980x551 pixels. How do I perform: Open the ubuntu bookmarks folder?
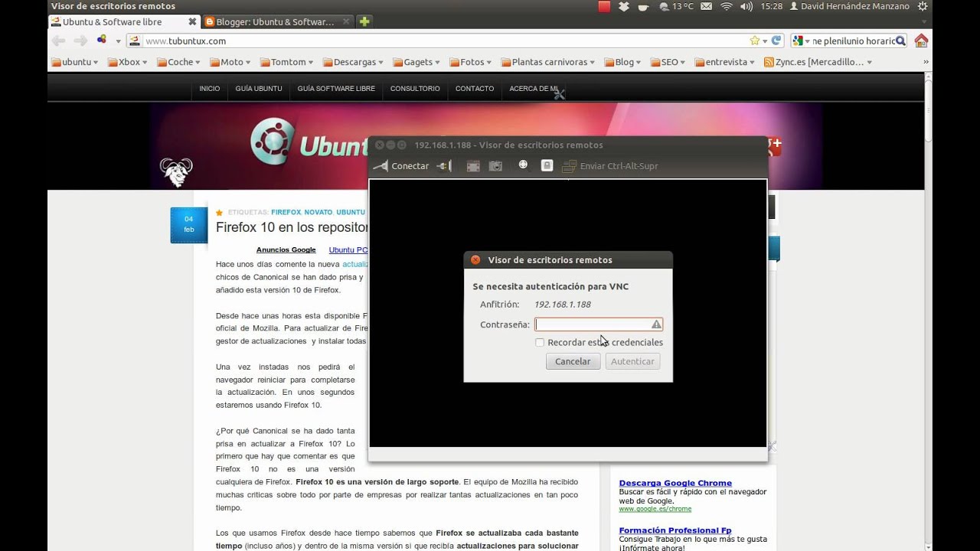(74, 62)
